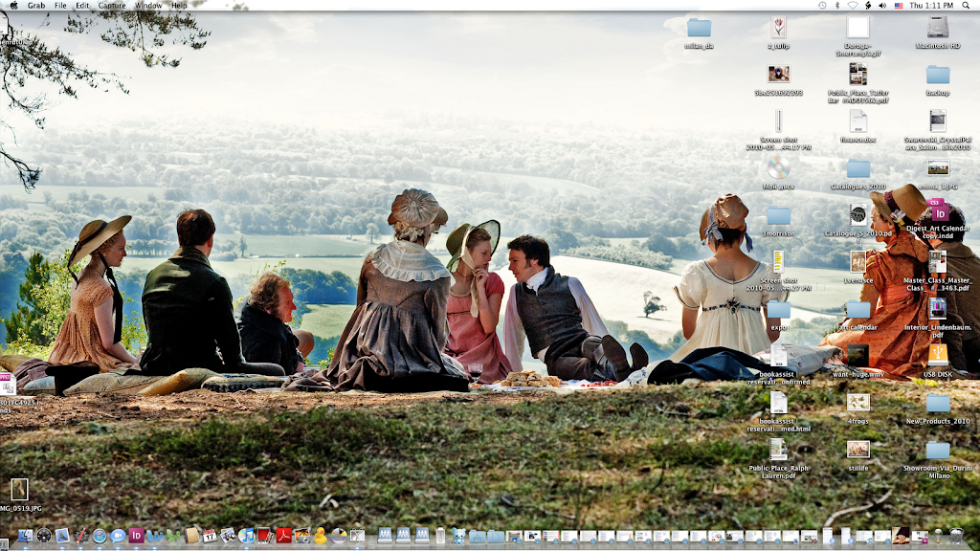Select the stillife image file

[x=858, y=450]
